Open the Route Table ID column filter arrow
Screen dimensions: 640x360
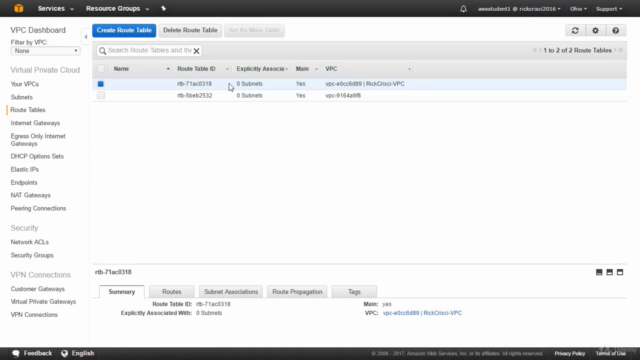(227, 69)
